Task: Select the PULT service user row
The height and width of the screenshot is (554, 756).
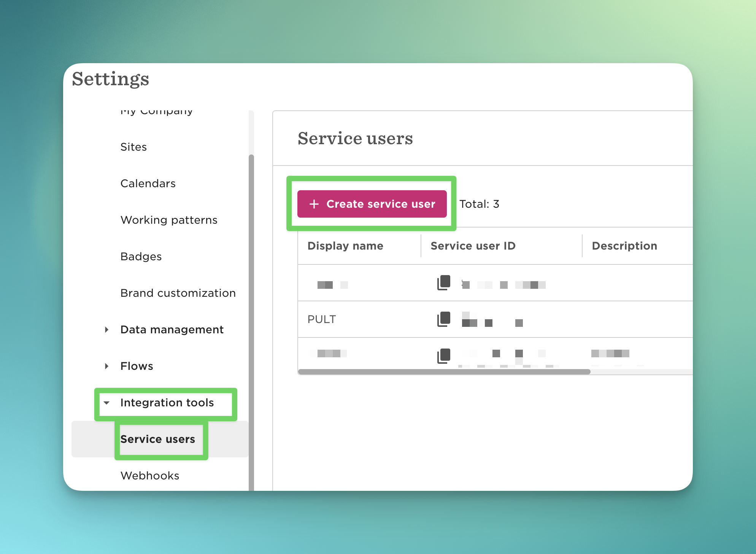Action: point(322,319)
